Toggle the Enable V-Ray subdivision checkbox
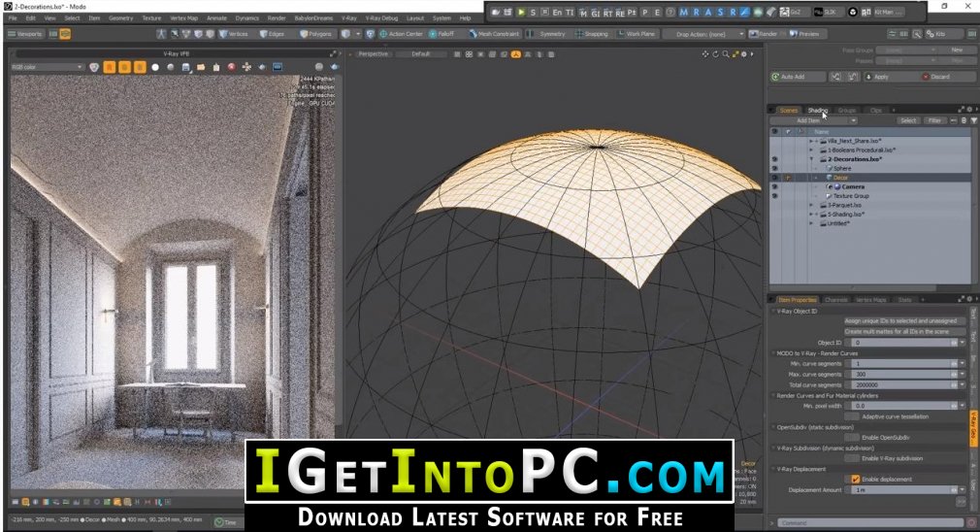The width and height of the screenshot is (980, 532). (851, 458)
